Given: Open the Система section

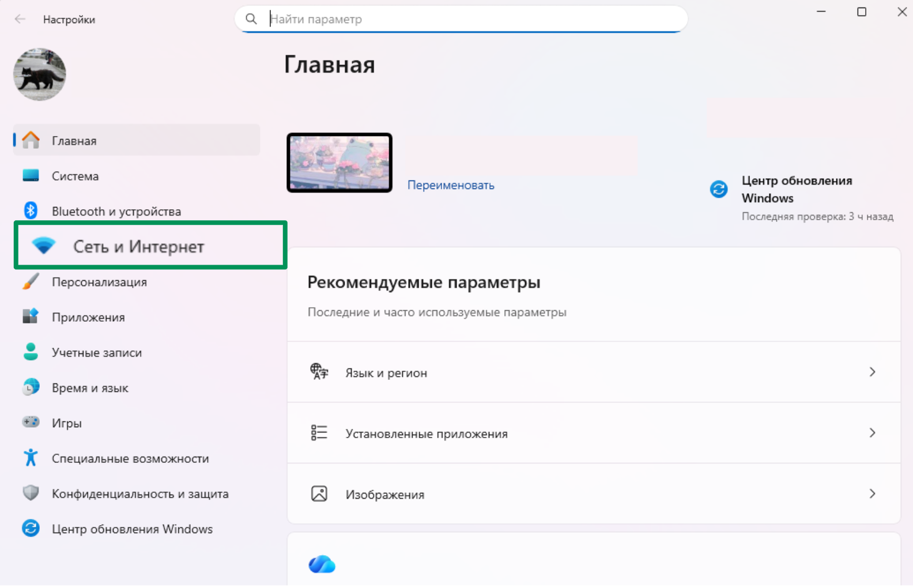Looking at the screenshot, I should coord(75,176).
